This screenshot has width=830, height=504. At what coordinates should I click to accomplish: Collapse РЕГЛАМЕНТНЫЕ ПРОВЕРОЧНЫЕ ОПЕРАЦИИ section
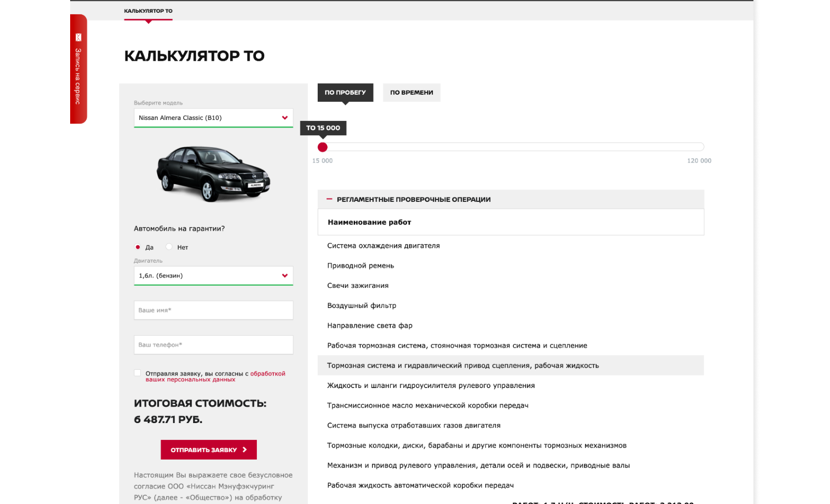[511, 199]
